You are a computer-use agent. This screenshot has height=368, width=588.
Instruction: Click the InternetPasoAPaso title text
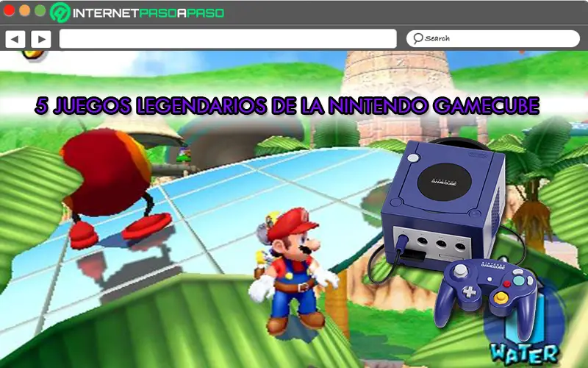click(x=148, y=13)
